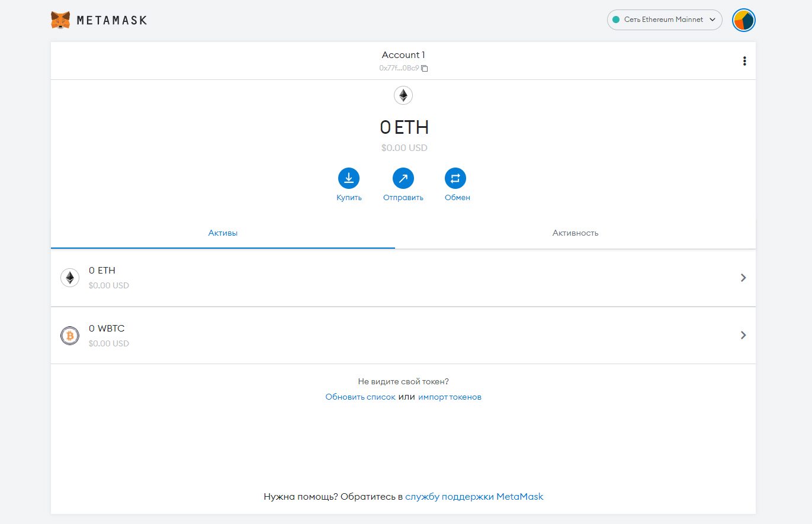Click the ETH token icon in assets list
Viewport: 812px width, 524px height.
click(x=70, y=278)
